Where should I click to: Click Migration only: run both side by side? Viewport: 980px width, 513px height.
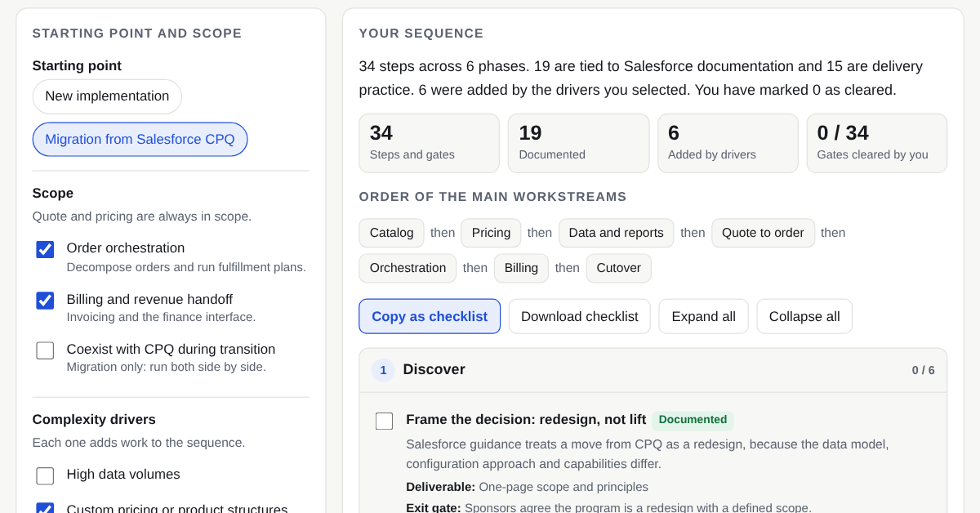pyautogui.click(x=167, y=367)
